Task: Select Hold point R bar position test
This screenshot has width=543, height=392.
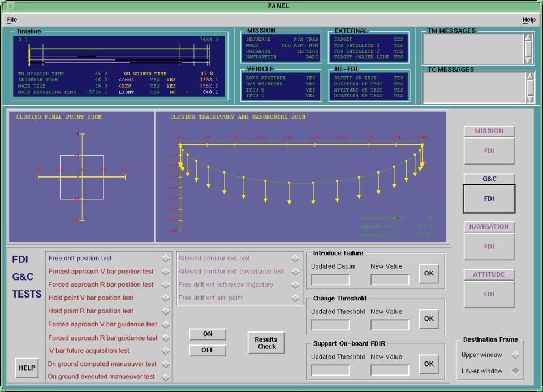Action: [x=165, y=311]
